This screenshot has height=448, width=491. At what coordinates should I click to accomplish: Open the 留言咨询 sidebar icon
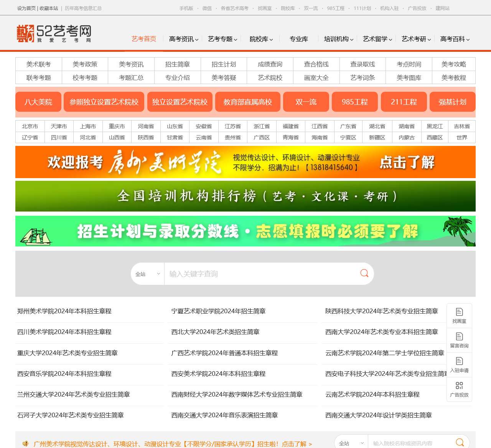(x=459, y=340)
